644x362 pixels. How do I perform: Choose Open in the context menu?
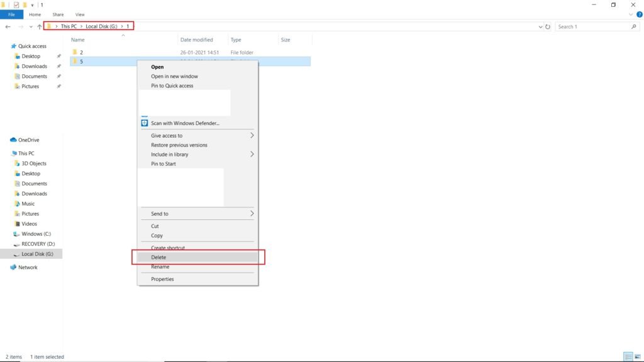coord(157,67)
